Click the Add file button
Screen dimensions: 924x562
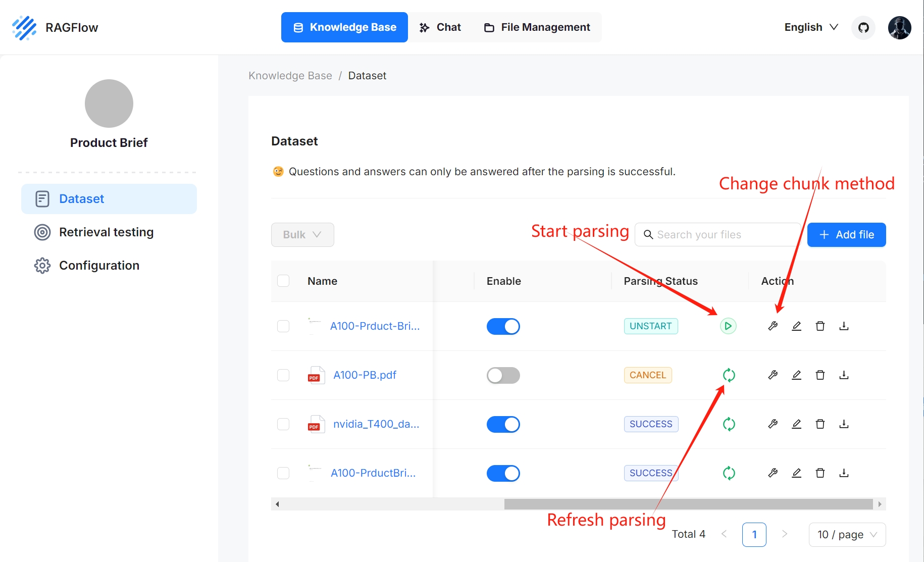pyautogui.click(x=846, y=235)
